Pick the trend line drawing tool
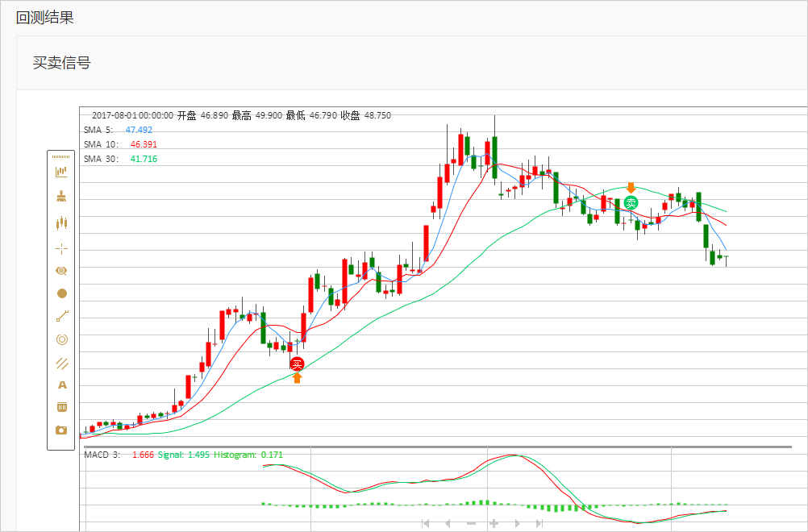This screenshot has width=808, height=532. pyautogui.click(x=62, y=316)
